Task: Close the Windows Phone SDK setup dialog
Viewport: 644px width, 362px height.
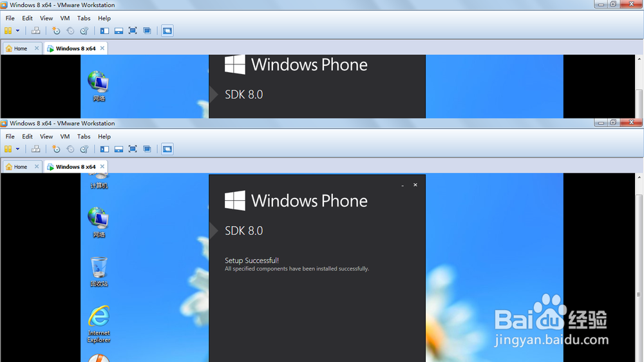Action: [x=415, y=185]
